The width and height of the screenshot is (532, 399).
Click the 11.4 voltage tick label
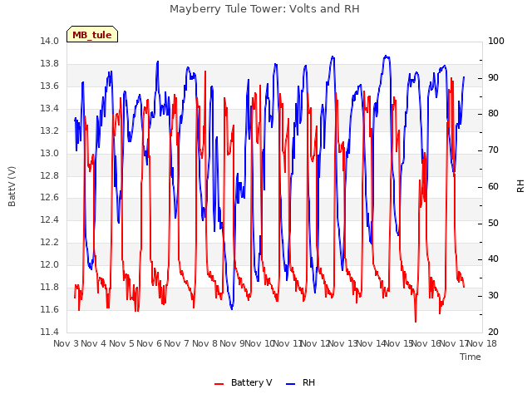50,332
